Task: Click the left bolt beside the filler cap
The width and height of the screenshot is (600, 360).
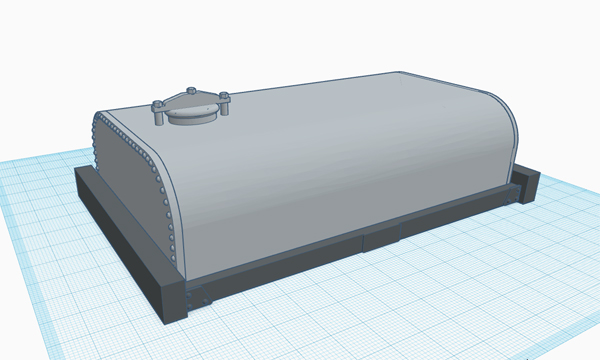Action: click(158, 112)
